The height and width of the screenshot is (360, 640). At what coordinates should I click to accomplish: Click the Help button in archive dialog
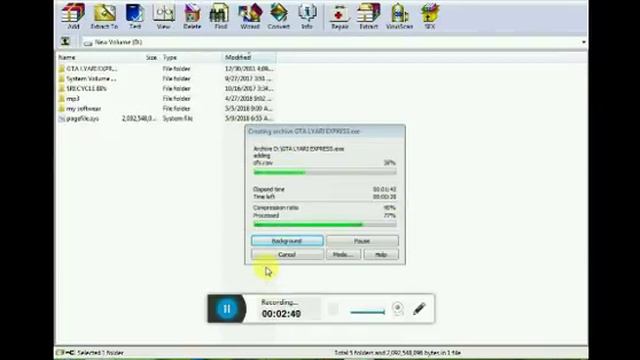click(381, 255)
